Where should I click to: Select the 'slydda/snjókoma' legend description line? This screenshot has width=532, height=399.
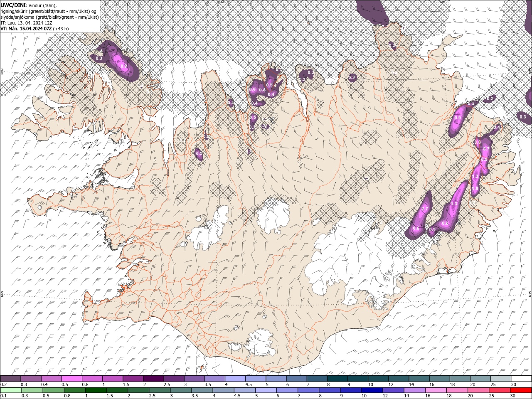click(x=49, y=17)
